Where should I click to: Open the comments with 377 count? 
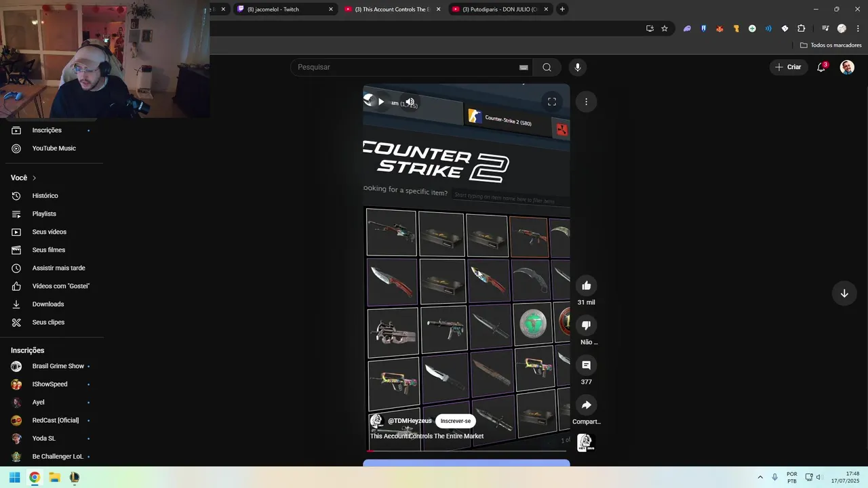587,365
